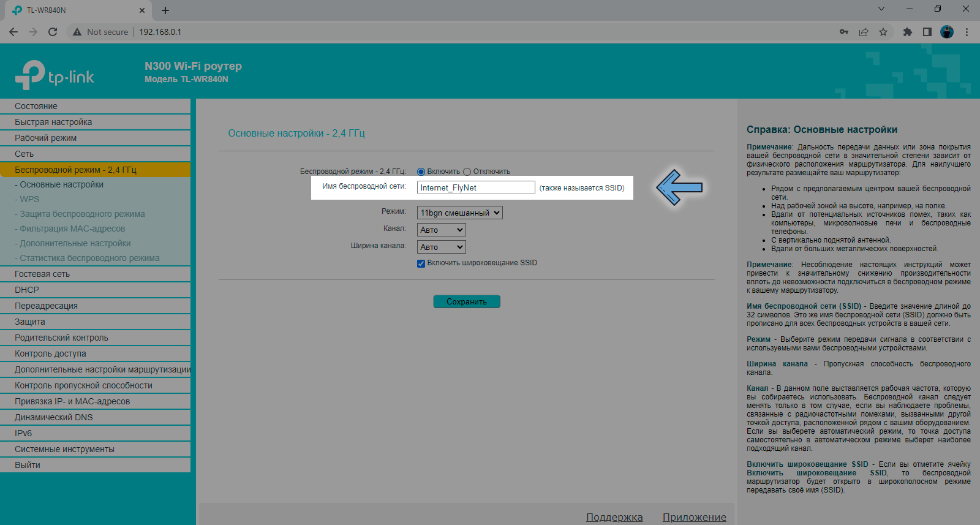Open Родительский контроль menu item
This screenshot has width=980, height=525.
point(95,338)
